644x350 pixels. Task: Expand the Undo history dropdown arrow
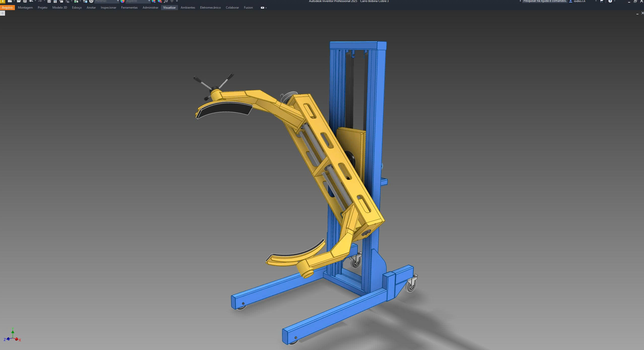click(x=35, y=1)
